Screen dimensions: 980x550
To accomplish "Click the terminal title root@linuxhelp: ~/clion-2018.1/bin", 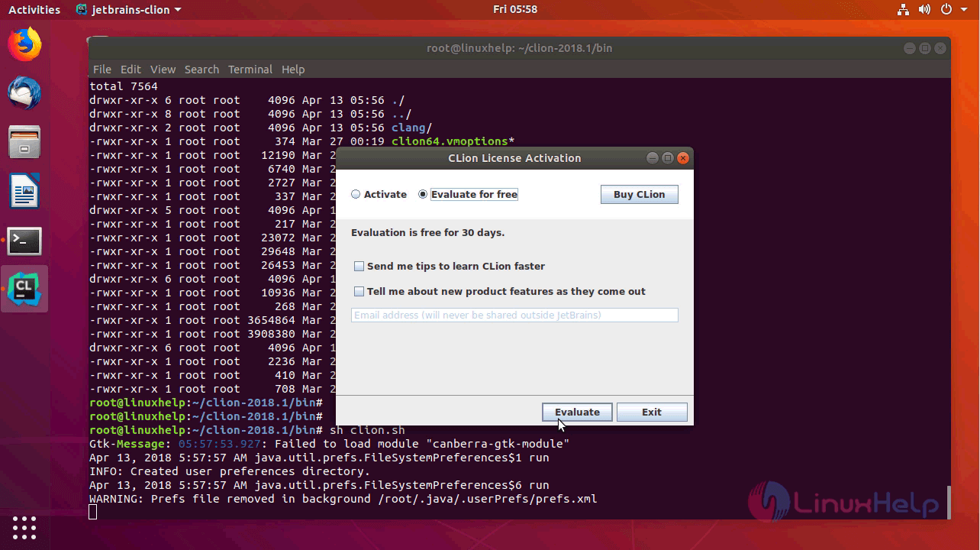I will [519, 48].
